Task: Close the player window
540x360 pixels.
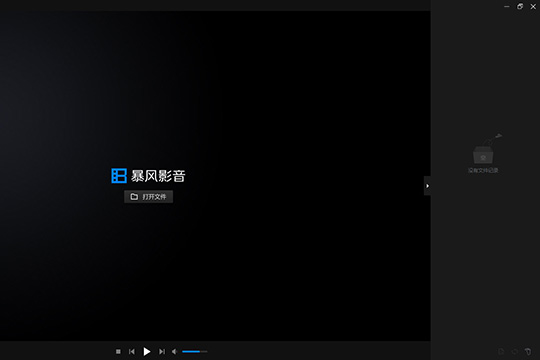Action: click(533, 7)
